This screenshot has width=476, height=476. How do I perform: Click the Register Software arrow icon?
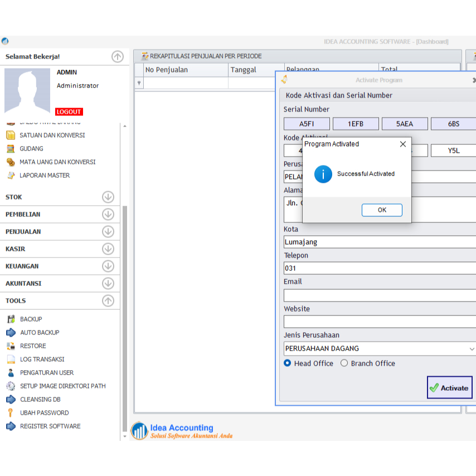coord(11,426)
